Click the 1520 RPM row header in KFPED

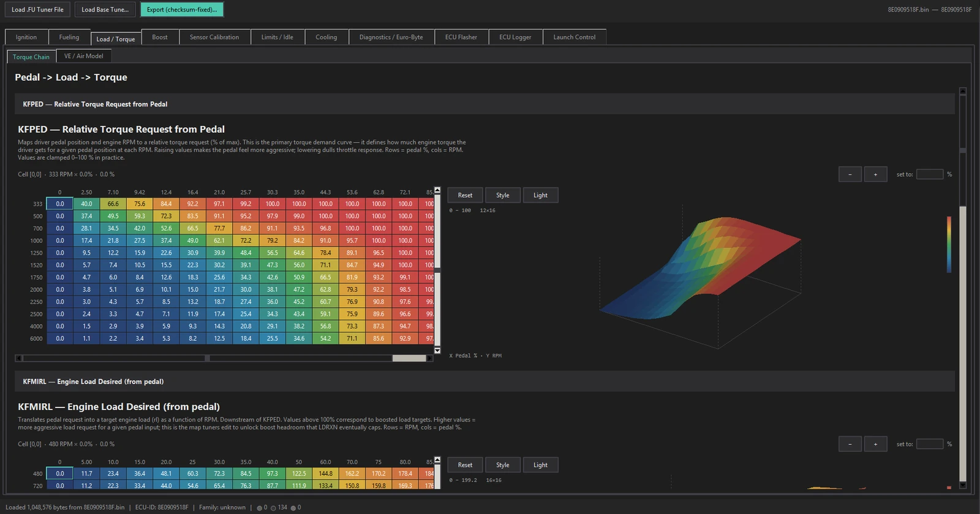point(37,265)
